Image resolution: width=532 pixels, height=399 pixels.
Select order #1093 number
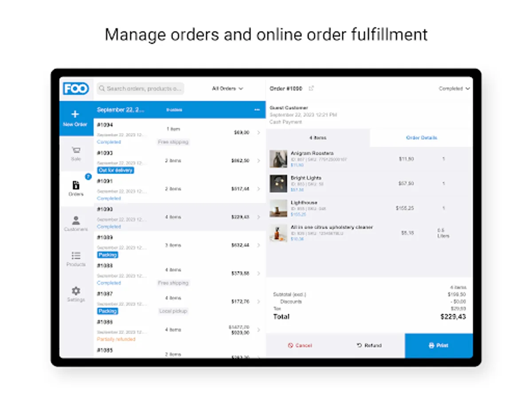click(x=105, y=153)
